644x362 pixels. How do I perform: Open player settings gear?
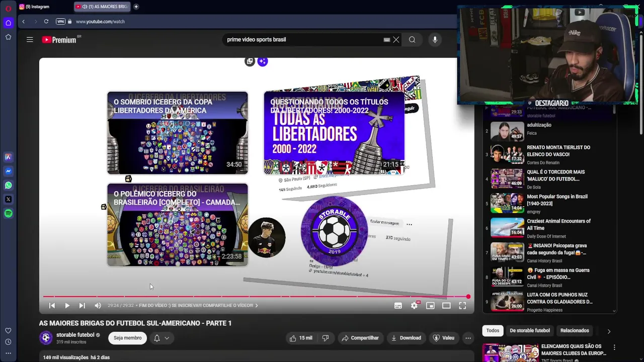click(x=414, y=305)
